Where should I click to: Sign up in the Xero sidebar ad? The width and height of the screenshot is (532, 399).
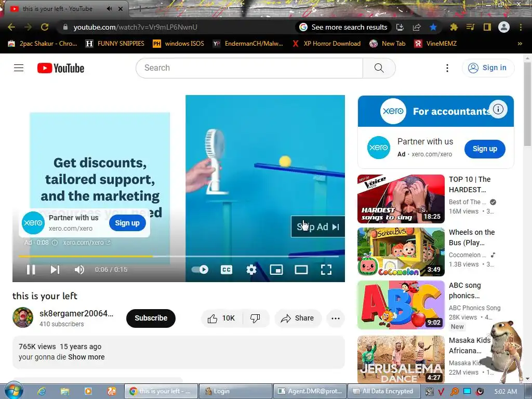click(x=485, y=149)
